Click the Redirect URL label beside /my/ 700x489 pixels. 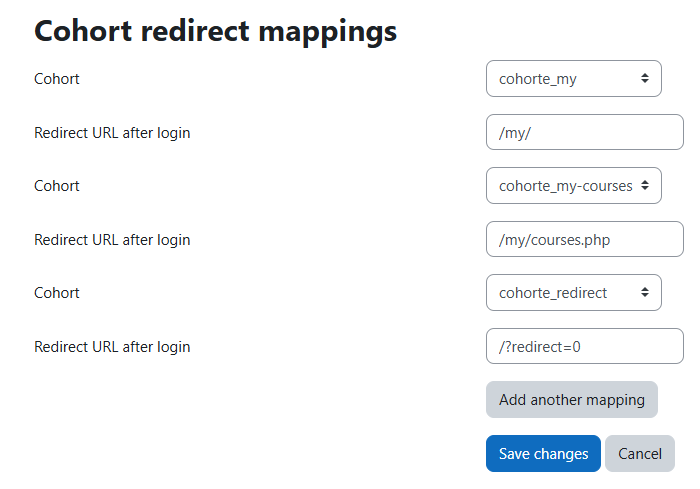tap(112, 133)
